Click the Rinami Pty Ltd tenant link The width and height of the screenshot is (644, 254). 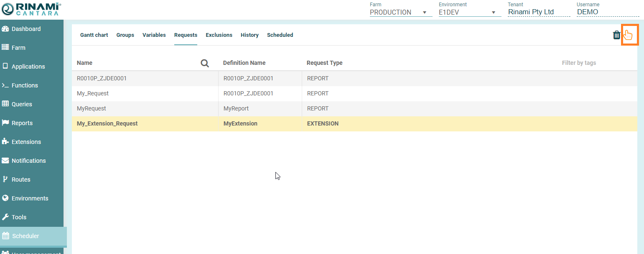tap(531, 12)
